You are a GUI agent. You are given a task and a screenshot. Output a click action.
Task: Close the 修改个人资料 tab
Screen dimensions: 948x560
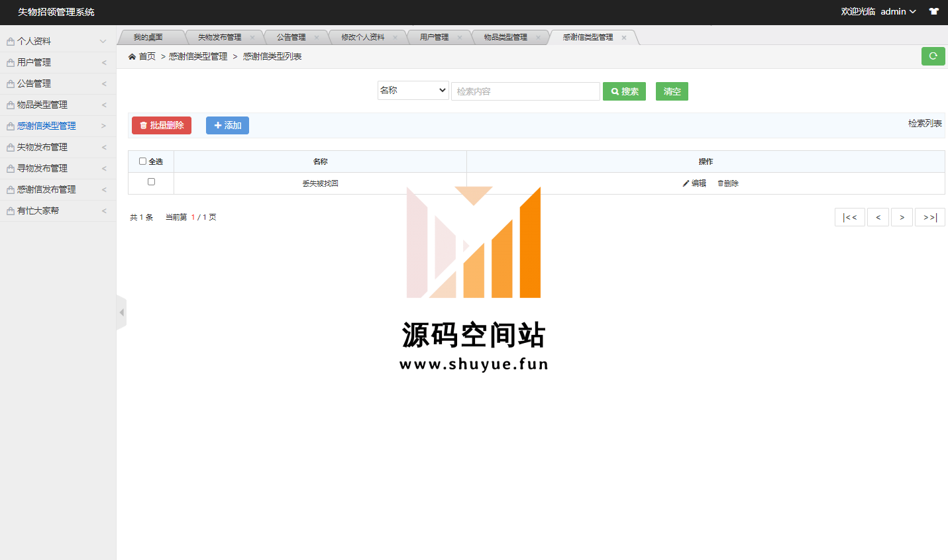pyautogui.click(x=395, y=38)
